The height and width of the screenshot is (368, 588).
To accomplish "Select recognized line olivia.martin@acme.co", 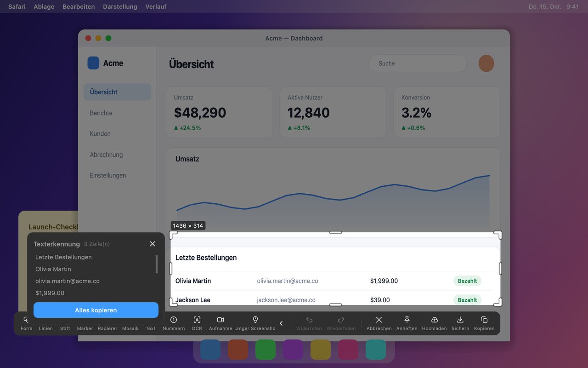I will point(68,281).
